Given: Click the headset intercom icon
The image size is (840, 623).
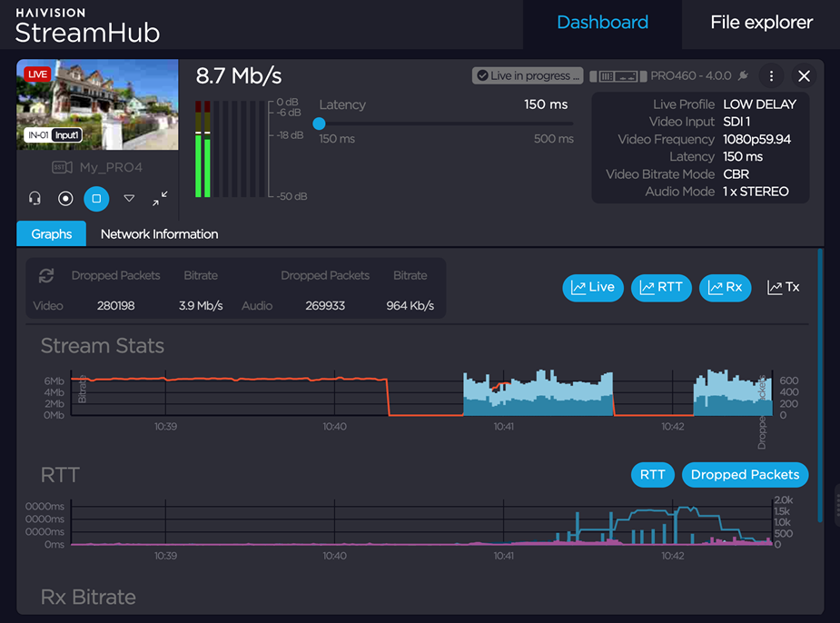Looking at the screenshot, I should click(35, 198).
